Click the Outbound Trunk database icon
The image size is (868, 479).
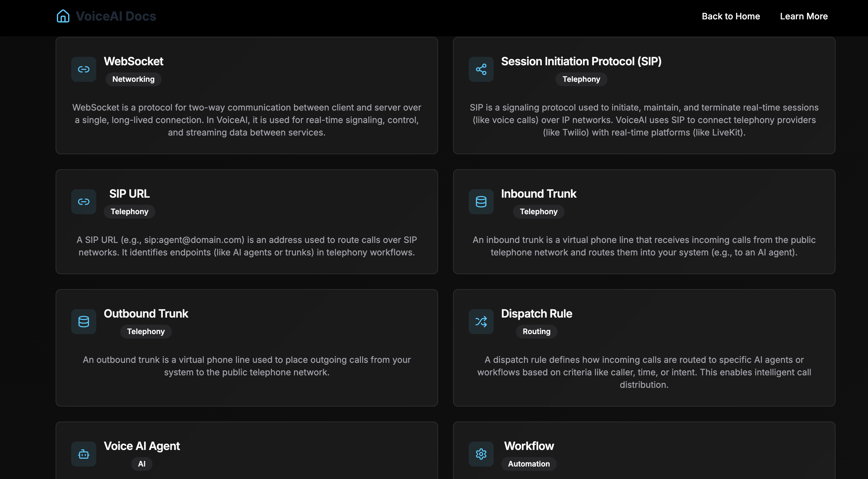(x=83, y=322)
